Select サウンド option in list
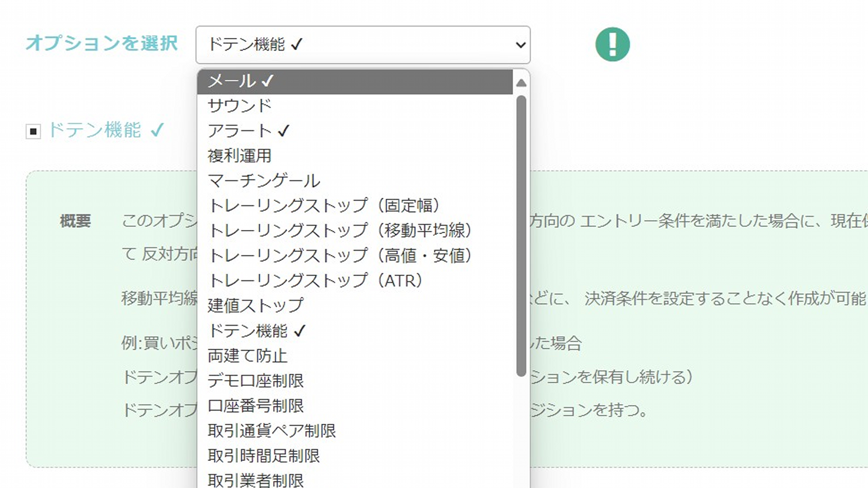 click(355, 106)
